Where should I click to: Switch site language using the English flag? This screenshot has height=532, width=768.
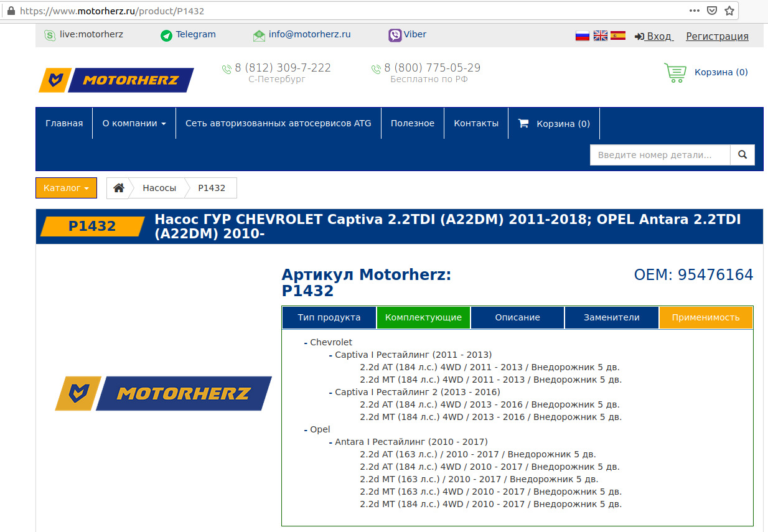pos(600,35)
